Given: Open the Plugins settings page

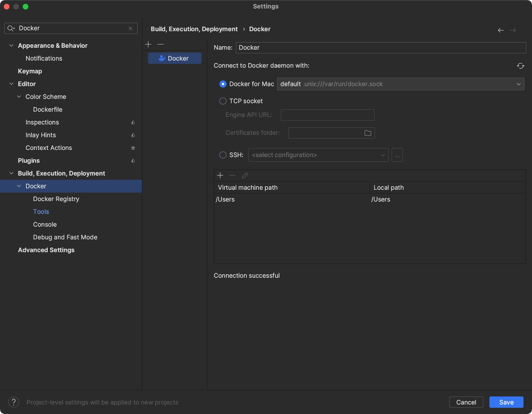Looking at the screenshot, I should [x=29, y=161].
